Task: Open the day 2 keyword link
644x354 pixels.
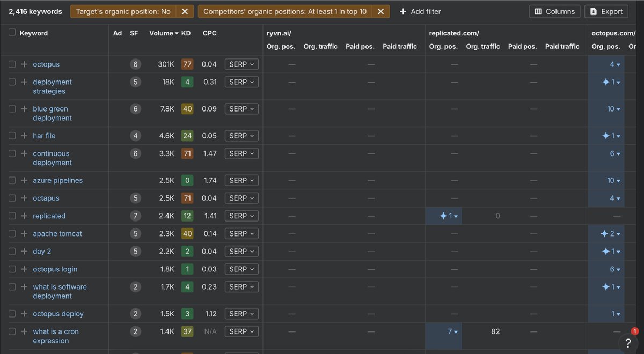Action: (x=42, y=251)
